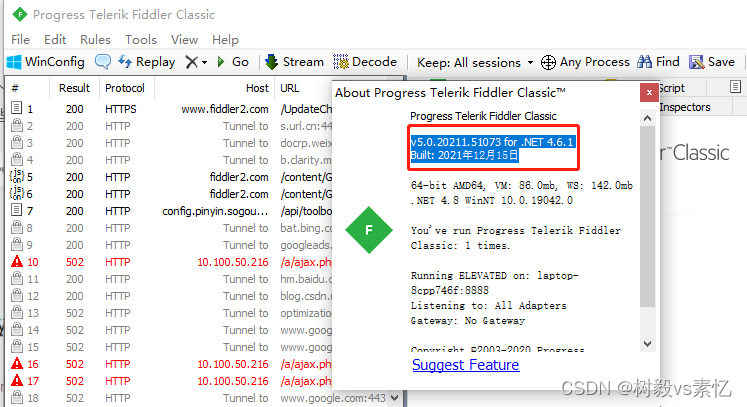Close the About Fiddler Classic dialog
Viewport: 747px width, 407px height.
(x=649, y=92)
